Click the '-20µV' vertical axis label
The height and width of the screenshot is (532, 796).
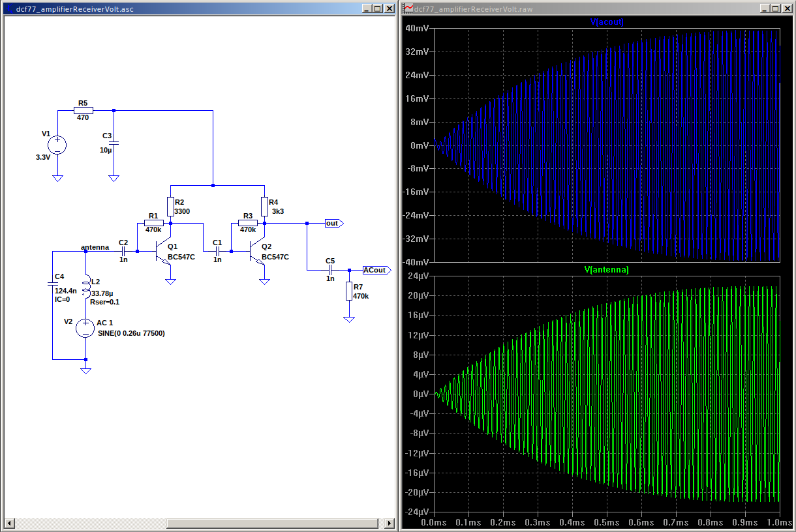[x=416, y=492]
